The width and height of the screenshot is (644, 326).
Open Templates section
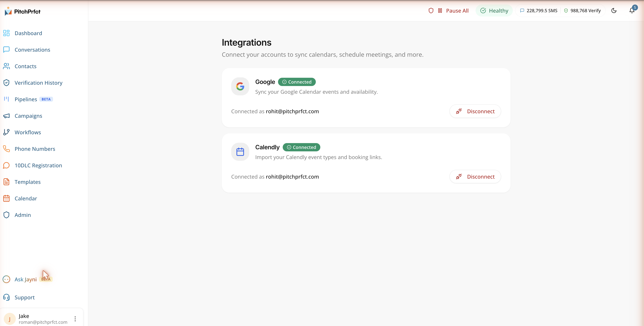[27, 182]
